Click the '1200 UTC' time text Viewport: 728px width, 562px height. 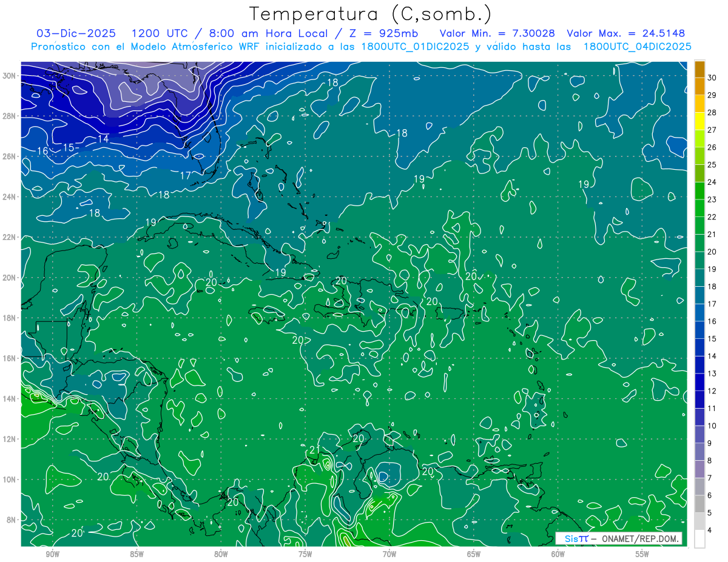click(160, 33)
